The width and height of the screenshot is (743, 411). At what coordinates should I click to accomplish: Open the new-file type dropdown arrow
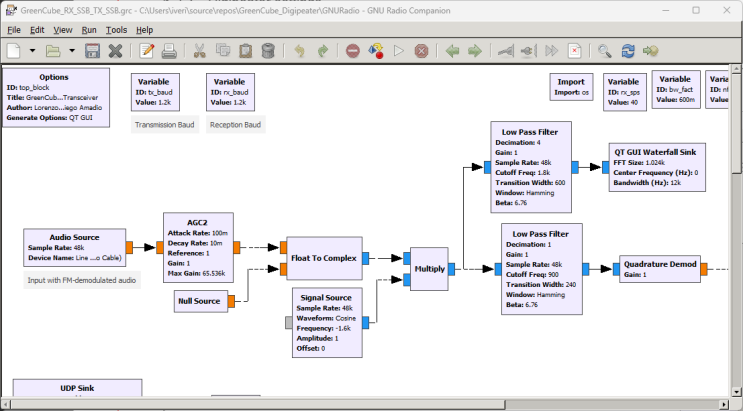32,51
